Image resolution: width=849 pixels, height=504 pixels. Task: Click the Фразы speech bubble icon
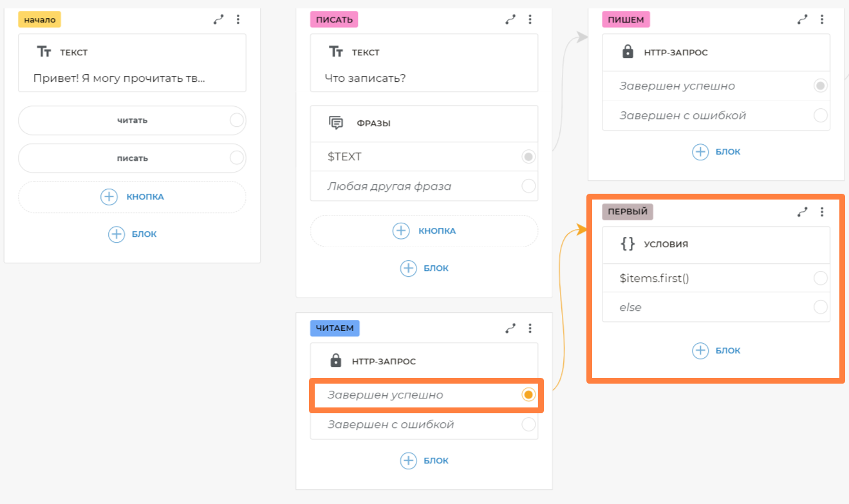coord(336,123)
